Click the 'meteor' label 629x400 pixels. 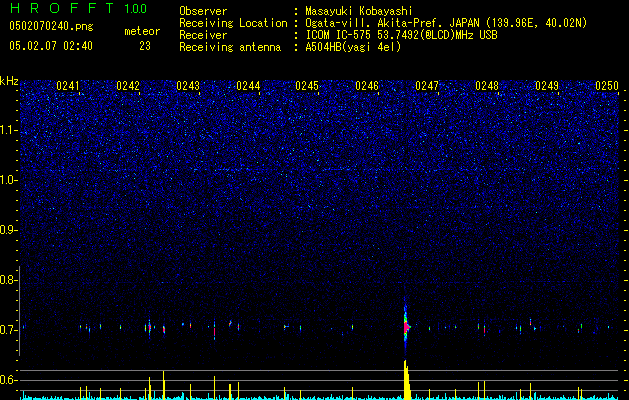click(x=142, y=31)
